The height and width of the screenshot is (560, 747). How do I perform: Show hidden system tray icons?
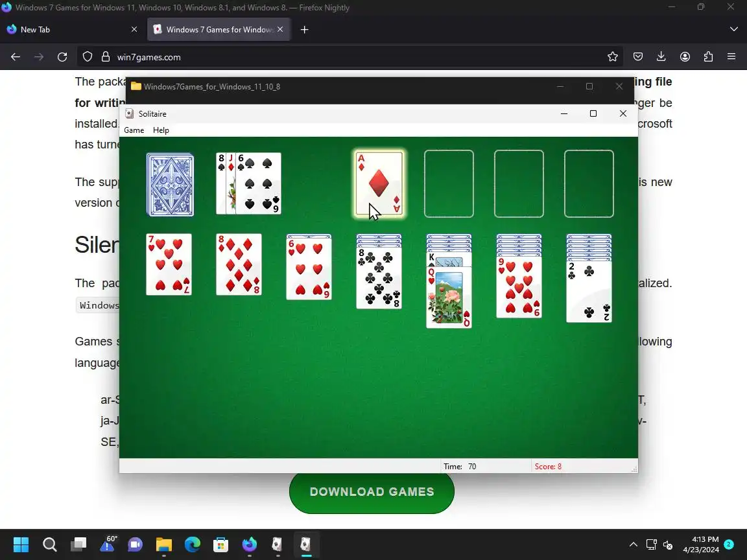click(633, 544)
